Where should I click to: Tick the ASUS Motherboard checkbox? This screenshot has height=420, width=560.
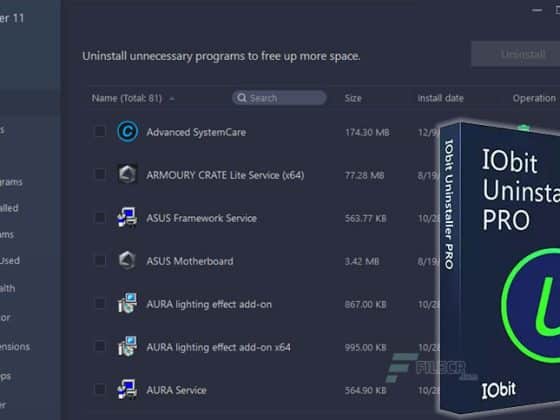click(x=100, y=260)
